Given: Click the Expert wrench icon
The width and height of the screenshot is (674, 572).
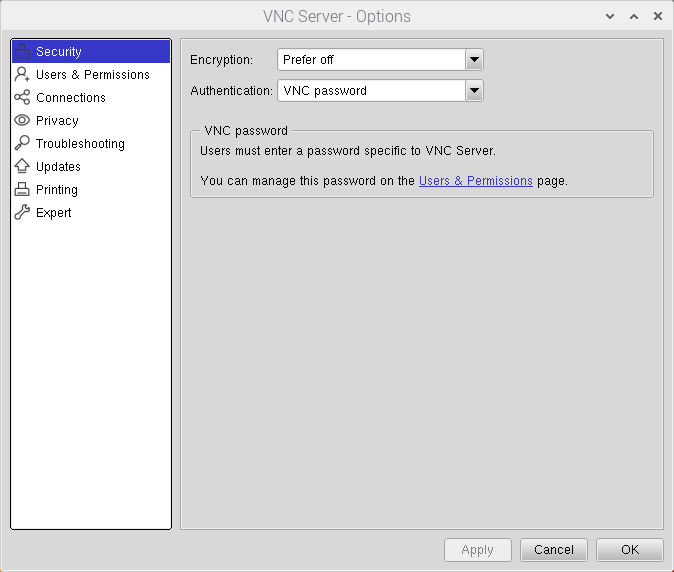Looking at the screenshot, I should (22, 212).
